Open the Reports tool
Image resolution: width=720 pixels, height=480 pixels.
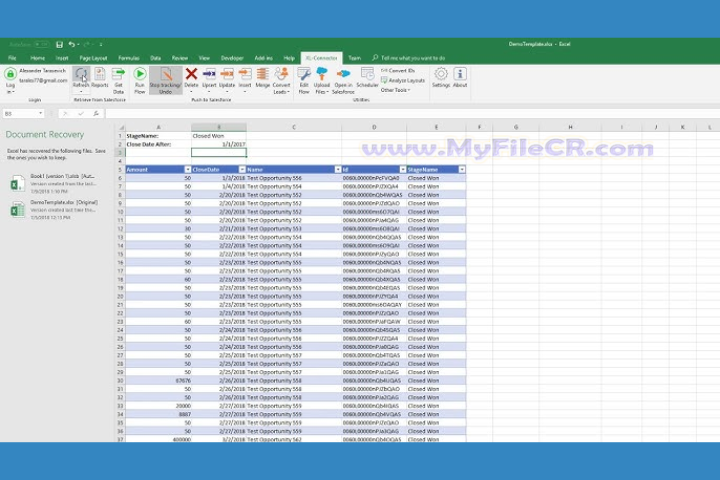pos(100,77)
